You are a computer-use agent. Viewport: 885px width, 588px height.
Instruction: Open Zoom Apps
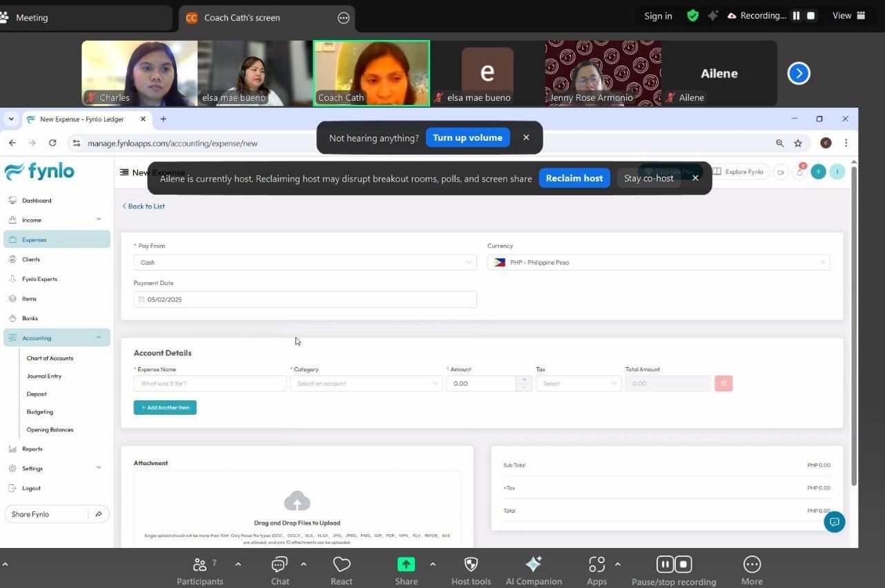point(596,571)
